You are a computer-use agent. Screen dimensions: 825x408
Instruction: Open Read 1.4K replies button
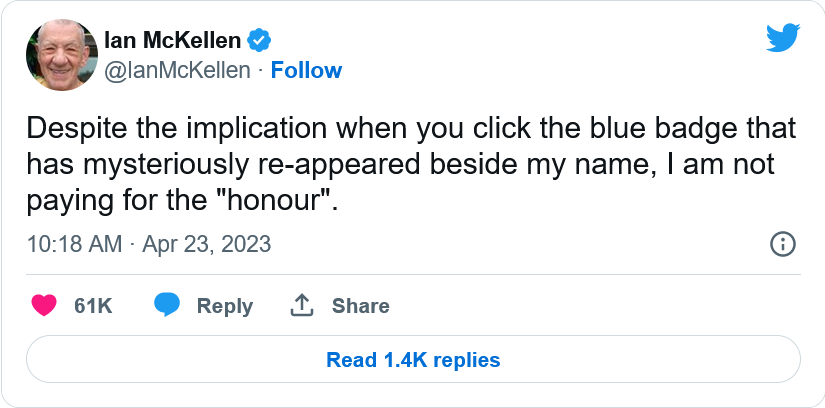[x=413, y=359]
